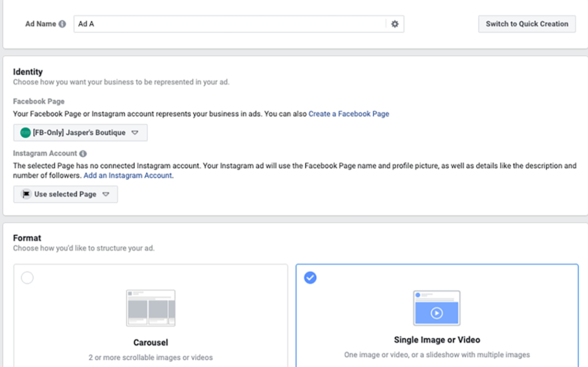Viewport: 588px width, 367px height.
Task: Focus the Ad Name text field
Action: tap(230, 24)
